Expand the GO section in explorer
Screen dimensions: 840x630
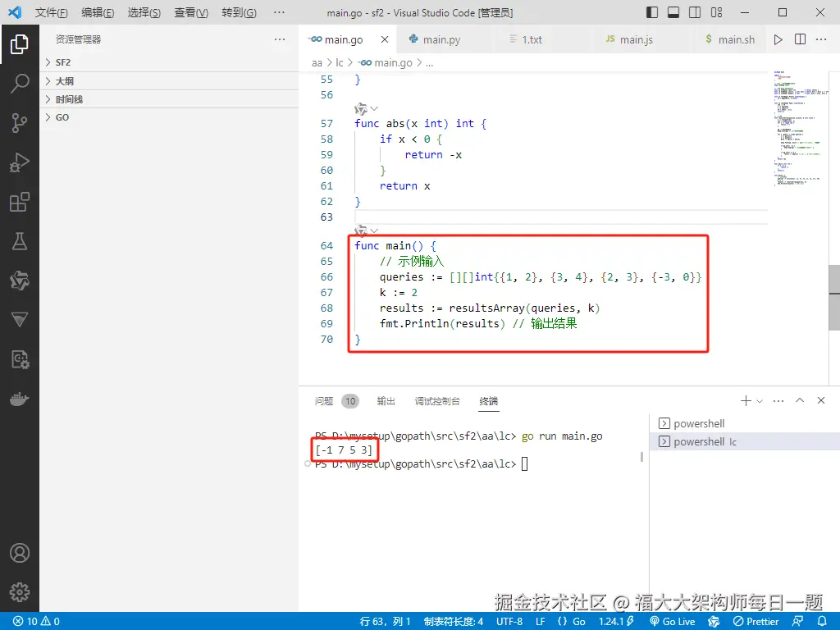tap(169, 117)
